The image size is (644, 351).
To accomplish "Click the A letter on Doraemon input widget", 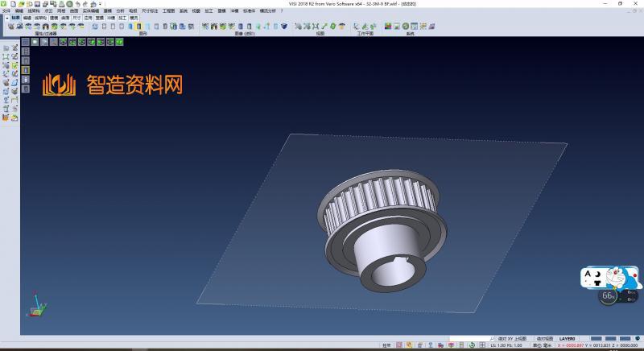I will [588, 274].
